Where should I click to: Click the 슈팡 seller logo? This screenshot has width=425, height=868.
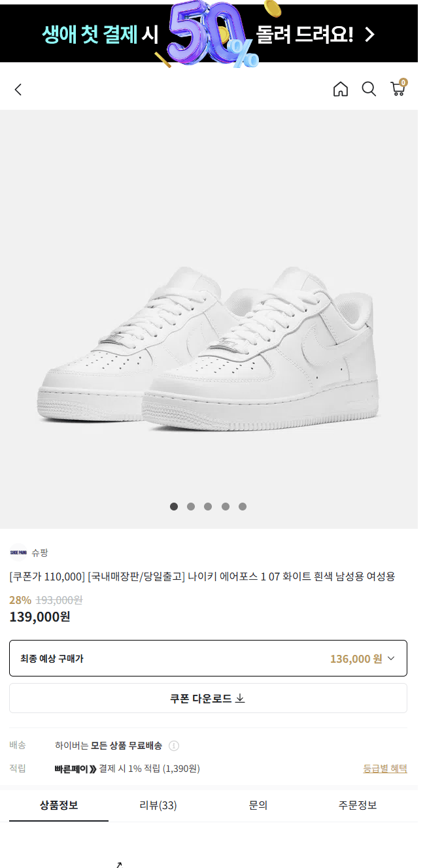click(x=18, y=552)
